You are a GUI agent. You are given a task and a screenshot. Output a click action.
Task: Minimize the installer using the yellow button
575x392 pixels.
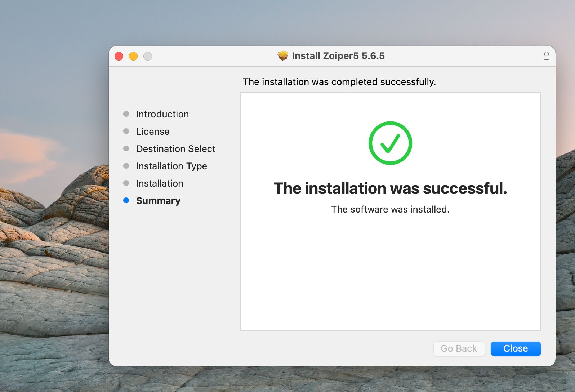[x=133, y=56]
